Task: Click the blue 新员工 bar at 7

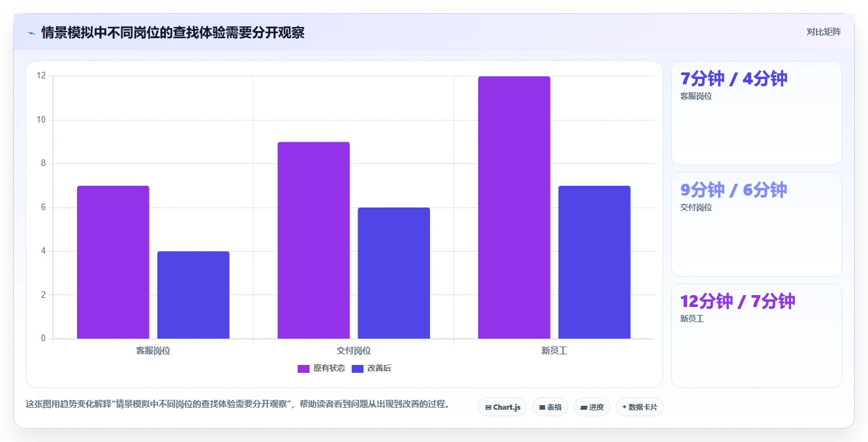Action: [x=595, y=262]
